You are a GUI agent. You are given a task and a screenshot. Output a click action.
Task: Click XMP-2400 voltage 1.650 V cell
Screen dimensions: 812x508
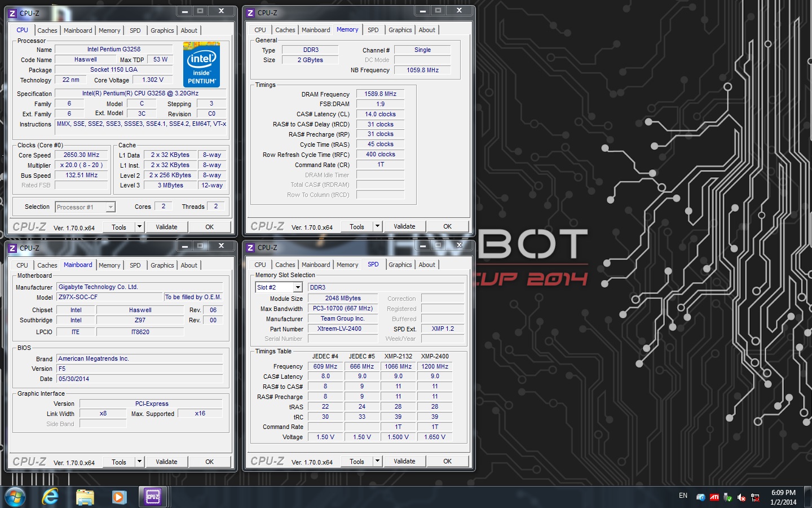click(435, 437)
